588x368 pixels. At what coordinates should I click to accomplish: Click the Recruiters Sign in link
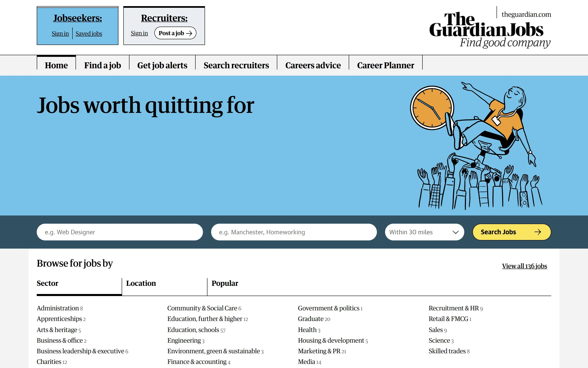point(139,33)
